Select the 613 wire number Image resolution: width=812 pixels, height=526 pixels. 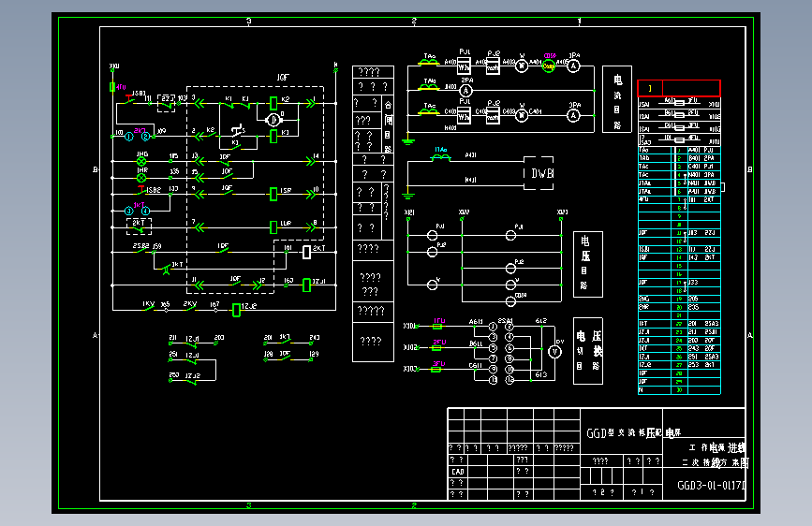541,374
